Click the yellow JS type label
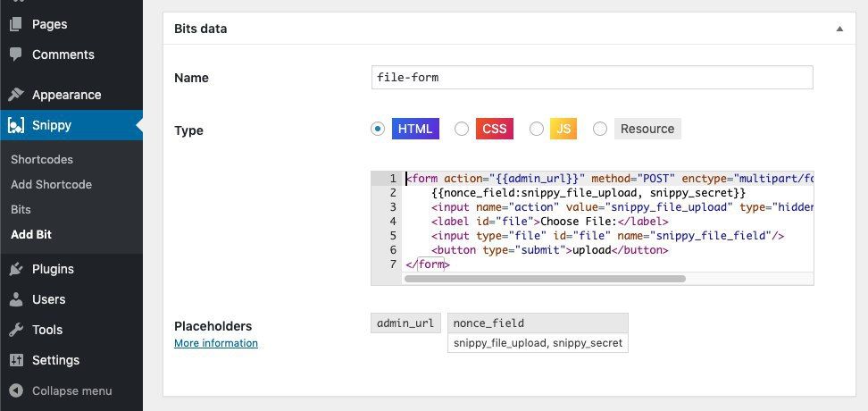The image size is (868, 411). pyautogui.click(x=563, y=129)
